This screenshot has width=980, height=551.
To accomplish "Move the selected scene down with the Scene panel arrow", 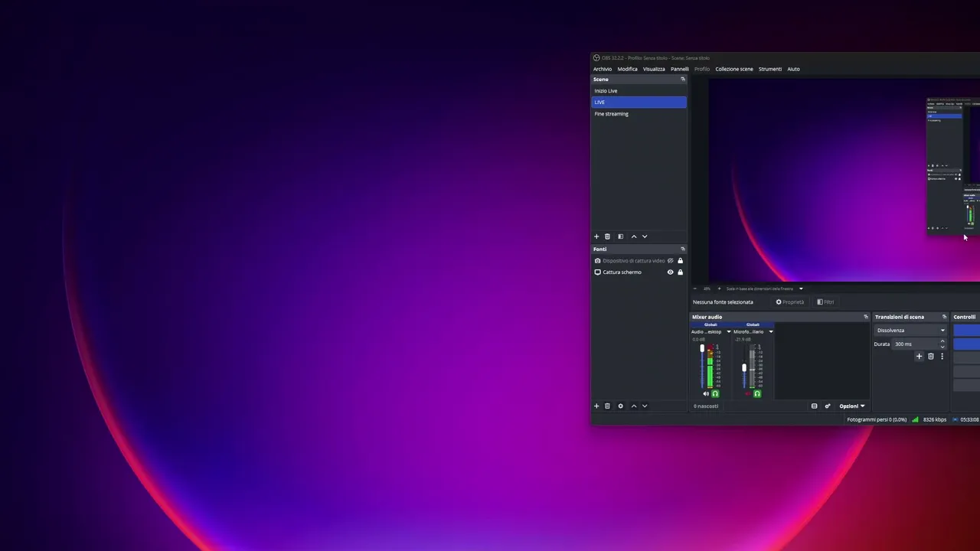I will click(x=645, y=236).
